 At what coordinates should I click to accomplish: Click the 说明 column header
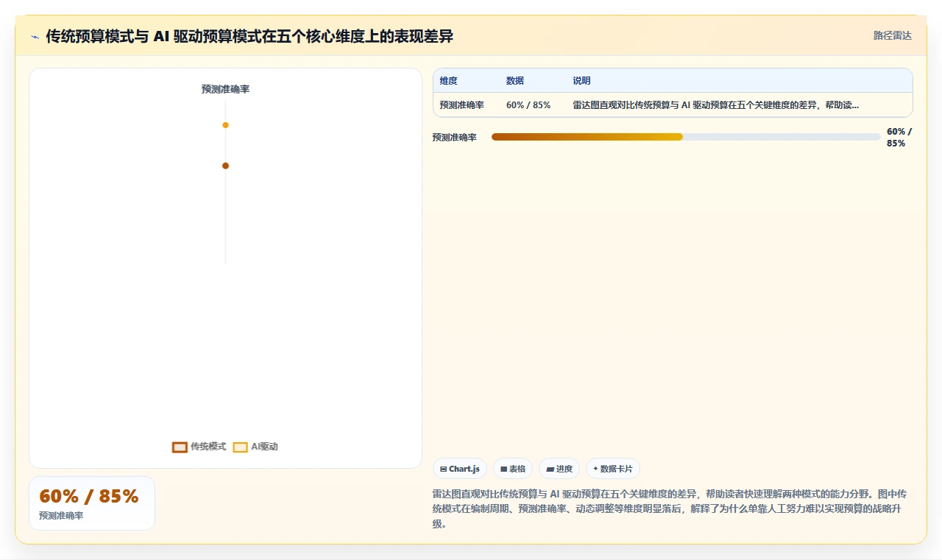point(581,81)
